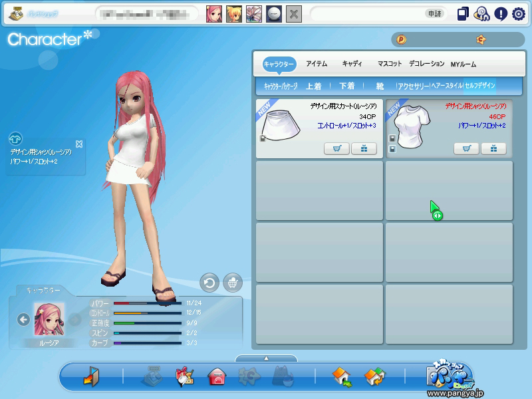Remove the worn shirt with the X button
Image resolution: width=532 pixels, height=399 pixels.
coord(79,144)
